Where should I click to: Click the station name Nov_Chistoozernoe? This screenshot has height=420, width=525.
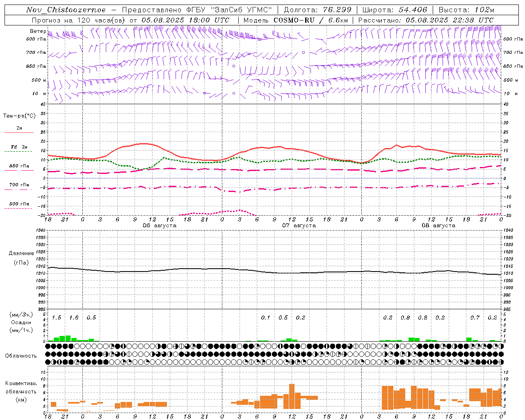pos(66,10)
